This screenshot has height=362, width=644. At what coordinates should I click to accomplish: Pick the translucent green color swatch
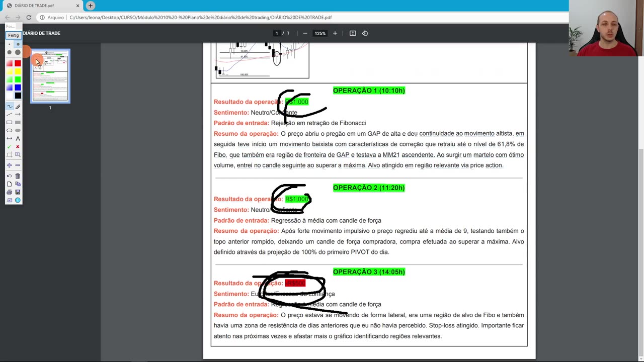coord(9,79)
